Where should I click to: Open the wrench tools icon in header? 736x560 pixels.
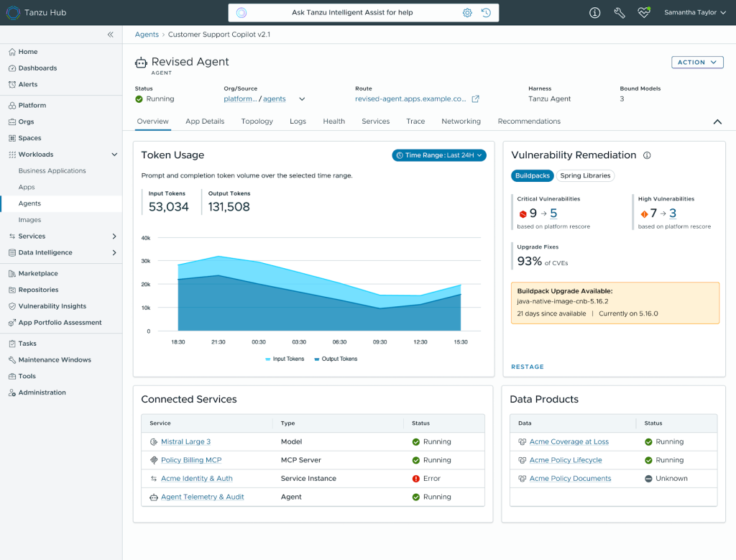point(620,13)
